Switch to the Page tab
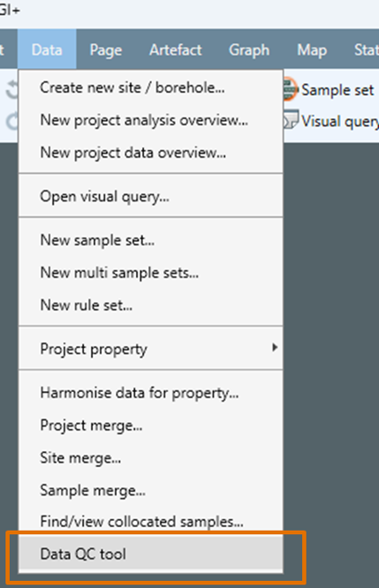The width and height of the screenshot is (379, 588). 106,49
